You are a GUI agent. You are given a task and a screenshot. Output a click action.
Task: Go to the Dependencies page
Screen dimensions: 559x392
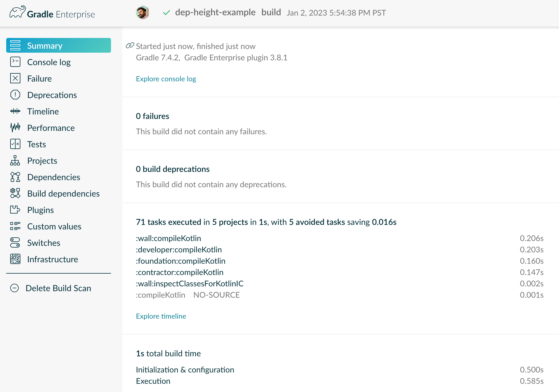tap(54, 177)
